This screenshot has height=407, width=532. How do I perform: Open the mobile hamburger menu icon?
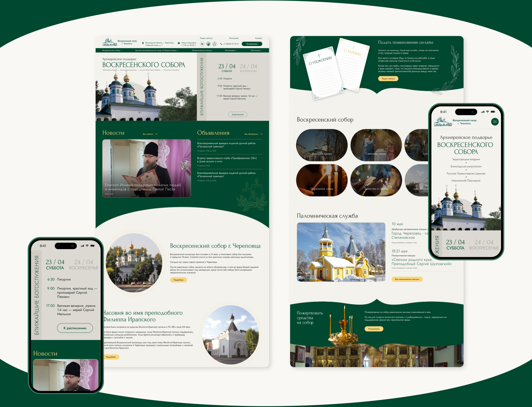[x=495, y=122]
